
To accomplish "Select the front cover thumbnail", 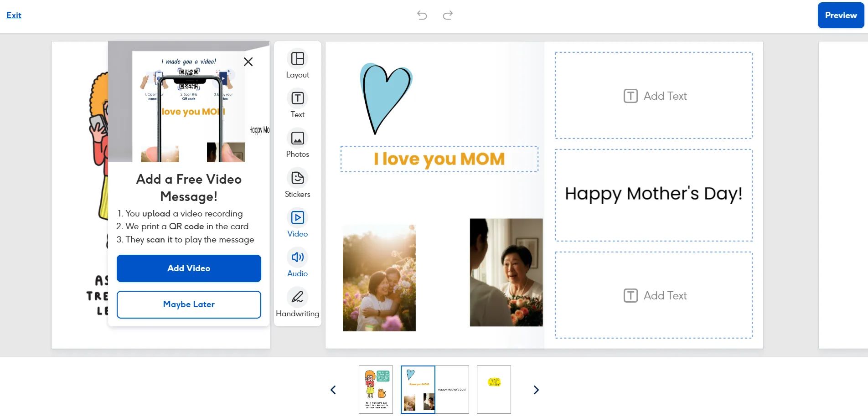I will click(376, 390).
